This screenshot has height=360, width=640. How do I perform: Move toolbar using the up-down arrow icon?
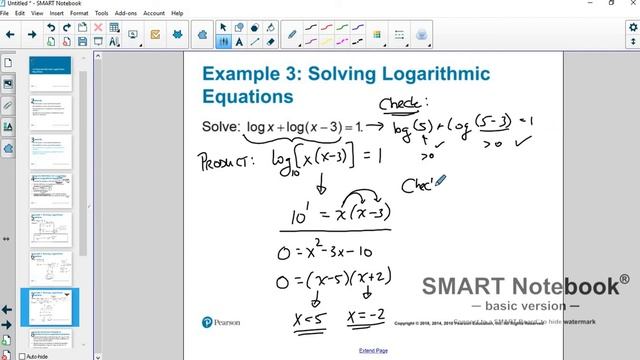pos(633,41)
